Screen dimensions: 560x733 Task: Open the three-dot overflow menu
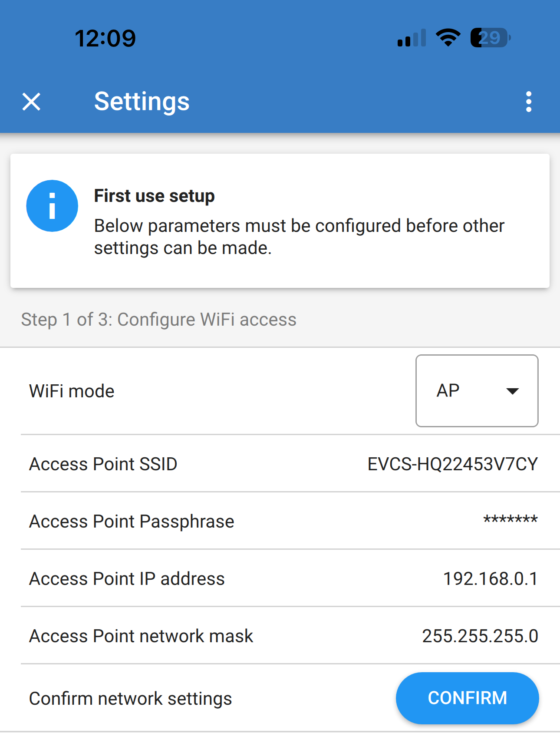pyautogui.click(x=528, y=101)
